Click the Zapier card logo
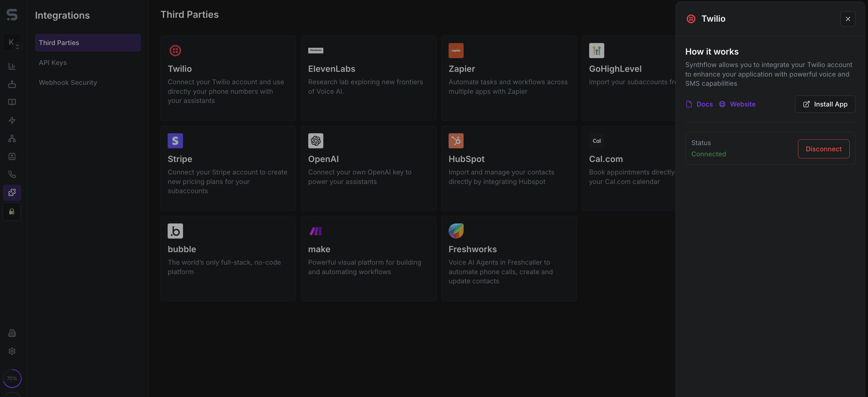 [x=456, y=50]
